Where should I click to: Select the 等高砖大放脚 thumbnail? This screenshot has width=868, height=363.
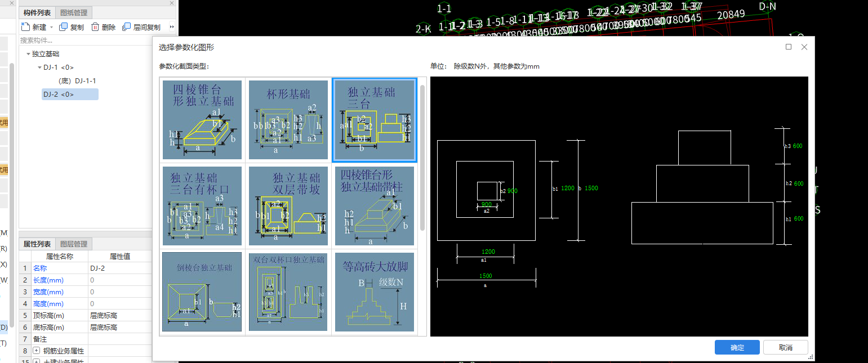[375, 292]
